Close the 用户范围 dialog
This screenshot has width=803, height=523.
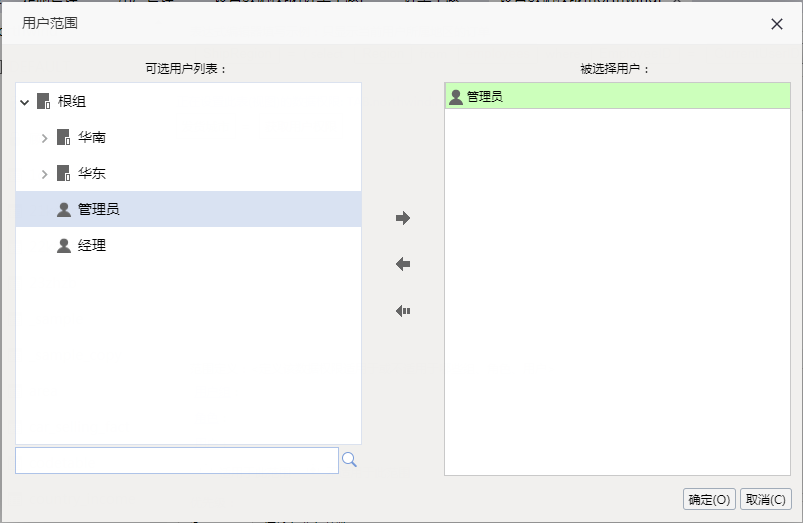click(777, 24)
